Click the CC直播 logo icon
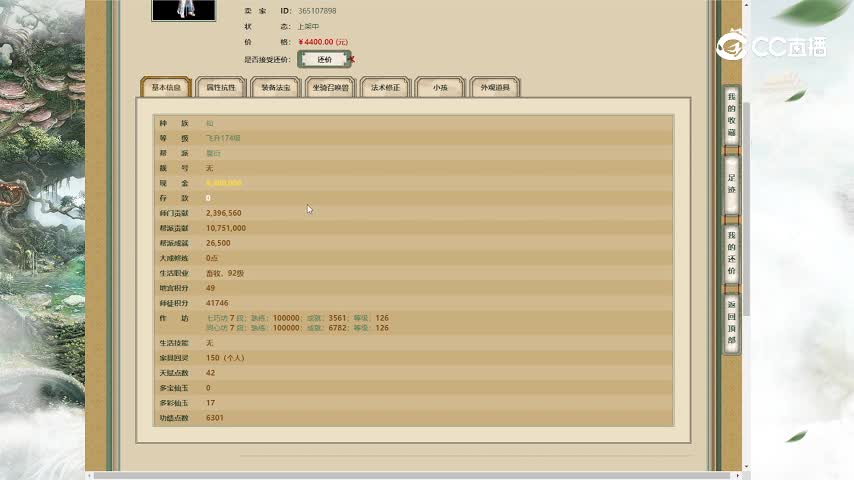This screenshot has height=480, width=854. (x=733, y=46)
